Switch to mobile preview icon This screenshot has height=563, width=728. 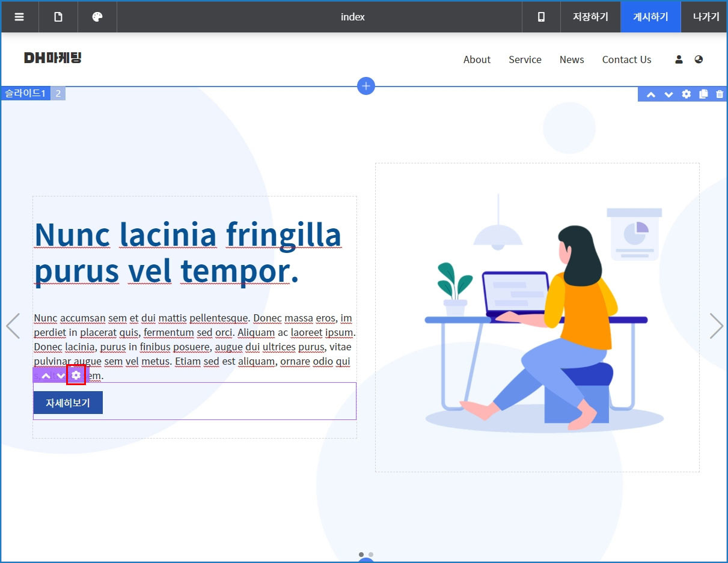[x=541, y=17]
